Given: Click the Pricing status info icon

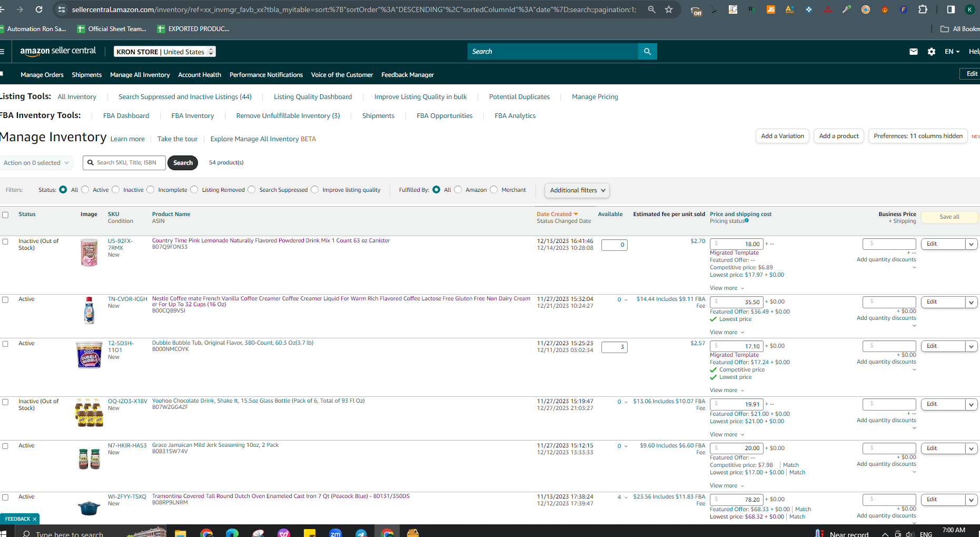Looking at the screenshot, I should [747, 221].
